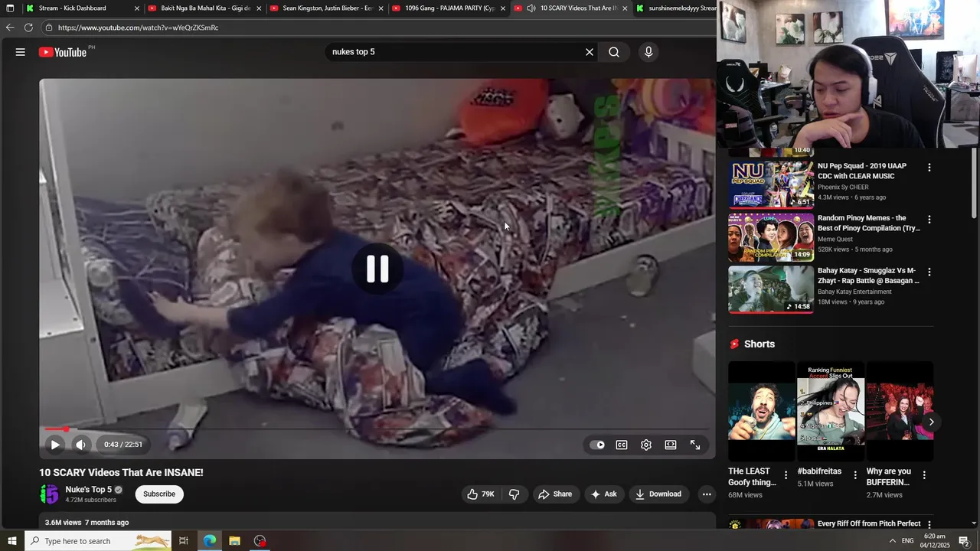980x551 pixels.
Task: Switch to theater mode
Action: click(671, 445)
